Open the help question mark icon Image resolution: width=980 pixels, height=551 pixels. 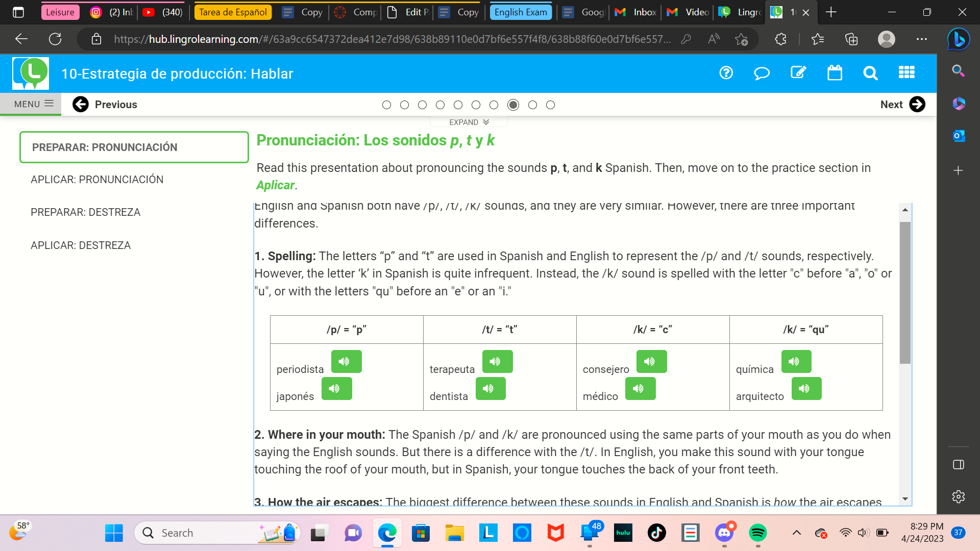(x=726, y=73)
